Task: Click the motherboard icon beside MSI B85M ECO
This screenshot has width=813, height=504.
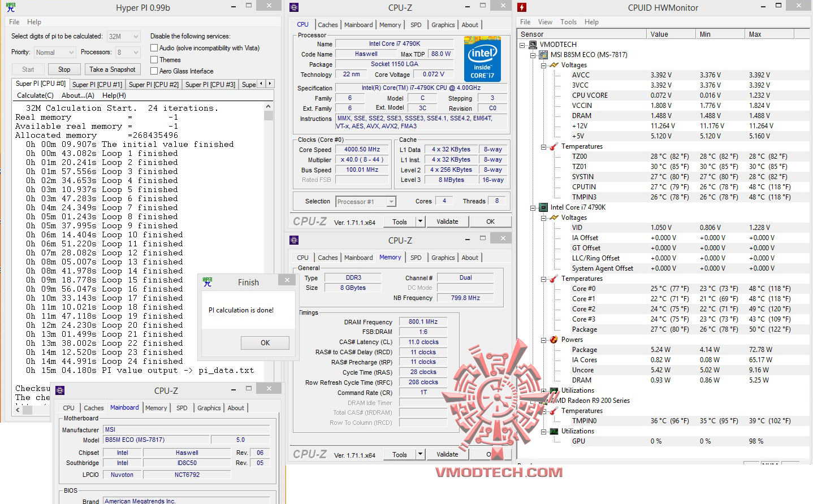Action: click(x=543, y=55)
